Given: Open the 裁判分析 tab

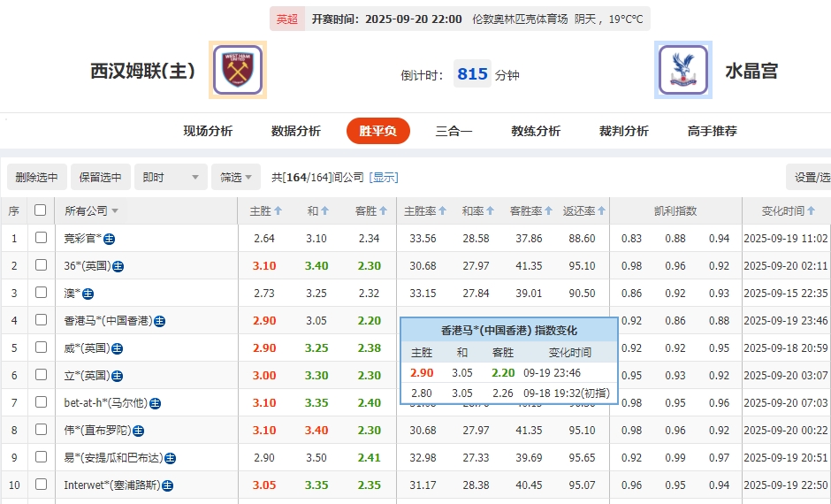Looking at the screenshot, I should coord(624,131).
